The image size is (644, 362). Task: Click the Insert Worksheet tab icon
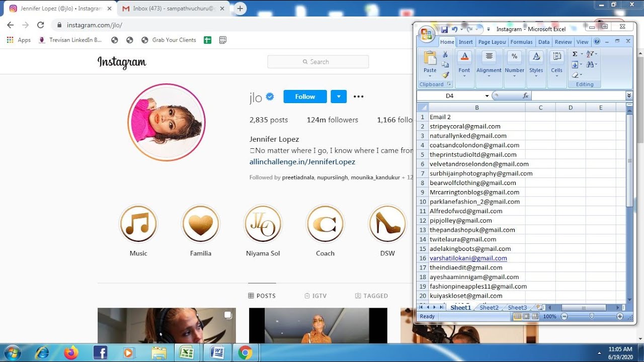point(539,307)
